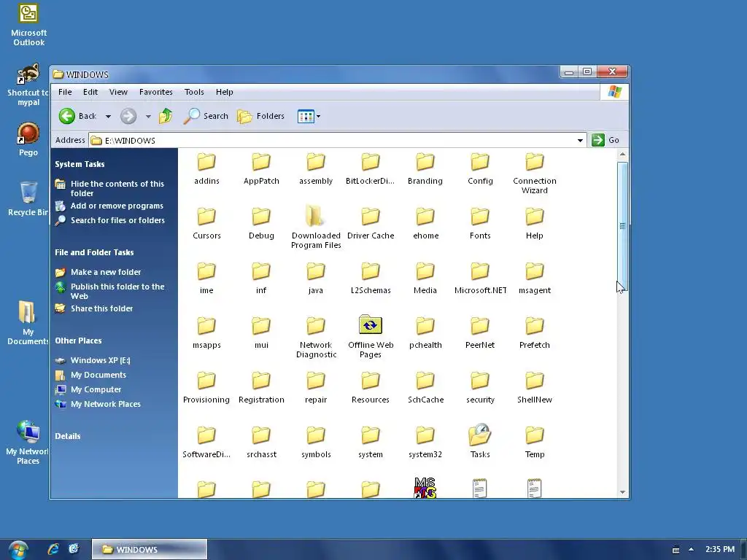Open the File menu

pyautogui.click(x=65, y=92)
